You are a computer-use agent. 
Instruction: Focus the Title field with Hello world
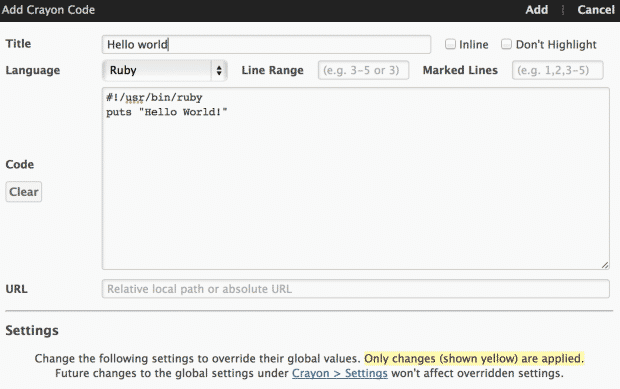(267, 44)
